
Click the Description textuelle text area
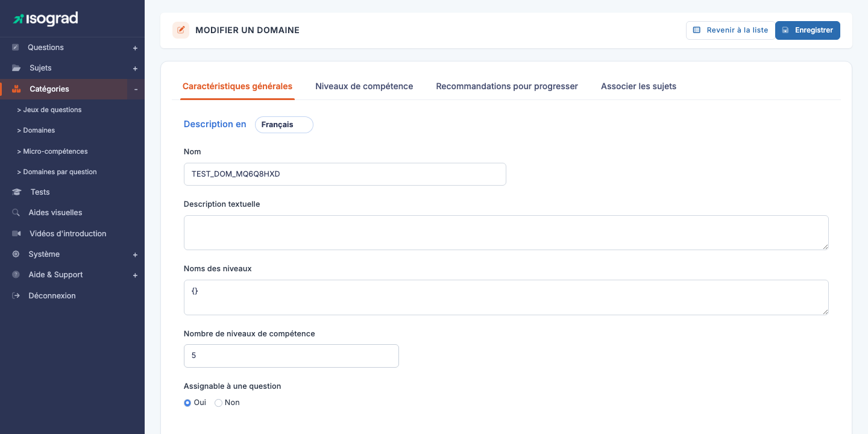pyautogui.click(x=506, y=233)
